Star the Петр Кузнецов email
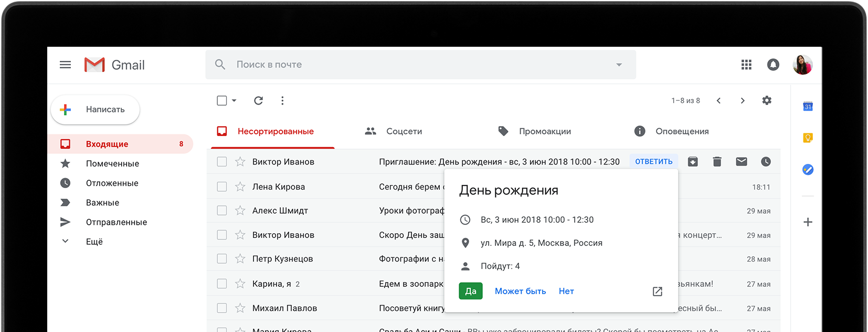Screen dimensions: 868x332 240,259
